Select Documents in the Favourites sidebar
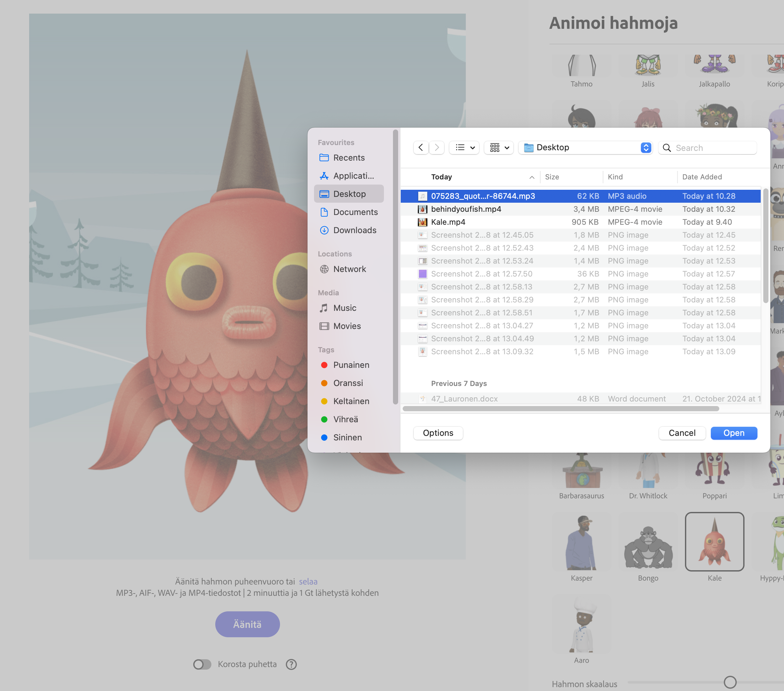 pos(355,212)
